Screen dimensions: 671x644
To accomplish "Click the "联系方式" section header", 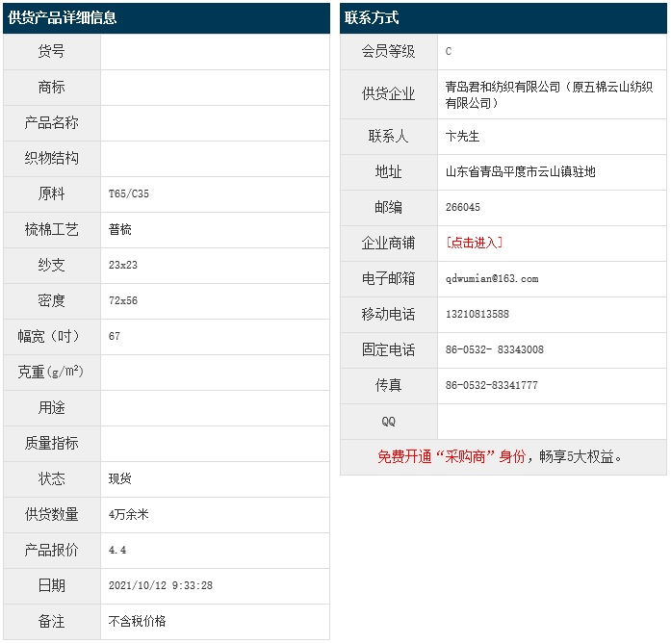I will pos(372,18).
